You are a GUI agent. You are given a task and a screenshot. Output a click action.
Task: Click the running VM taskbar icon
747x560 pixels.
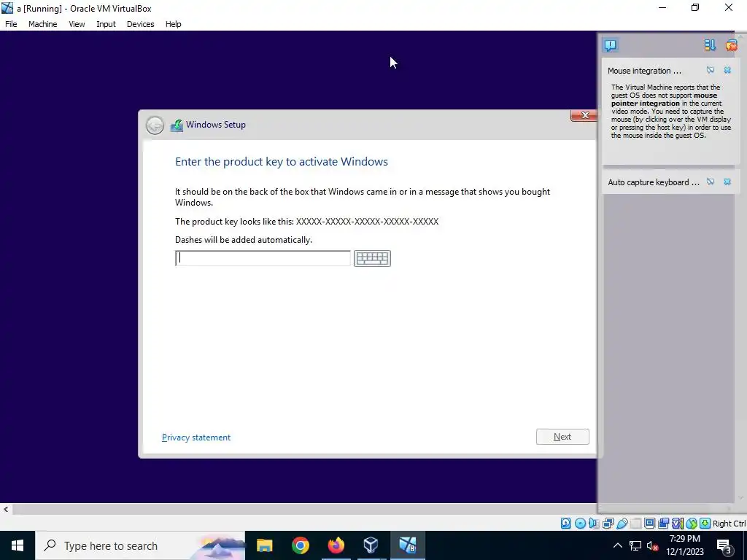pos(407,545)
